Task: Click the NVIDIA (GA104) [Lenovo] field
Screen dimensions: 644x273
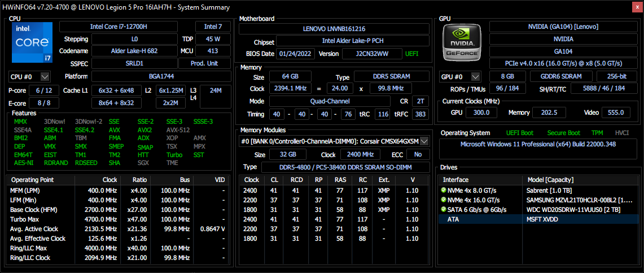Action: (x=563, y=27)
